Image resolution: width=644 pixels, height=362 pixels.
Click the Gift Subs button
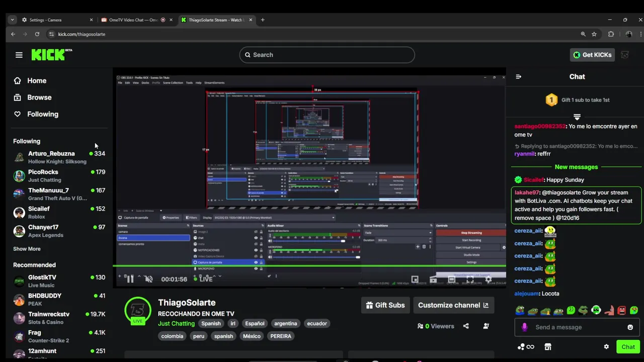pos(385,305)
